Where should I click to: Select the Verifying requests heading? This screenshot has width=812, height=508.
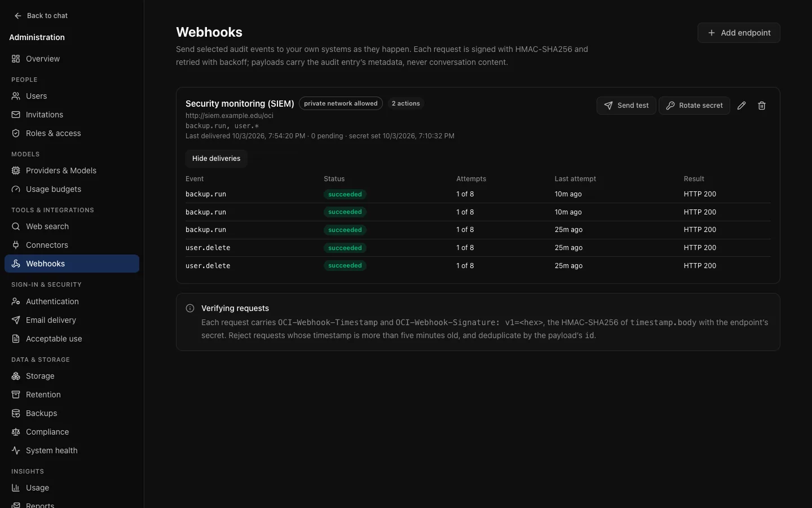tap(235, 308)
